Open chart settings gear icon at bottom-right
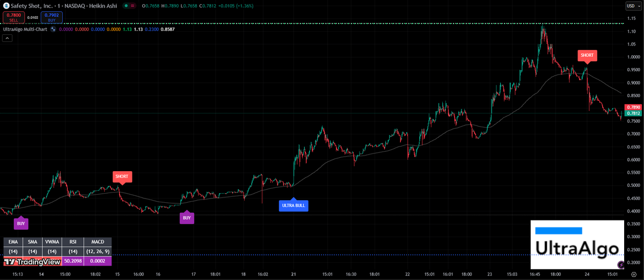 coord(633,274)
